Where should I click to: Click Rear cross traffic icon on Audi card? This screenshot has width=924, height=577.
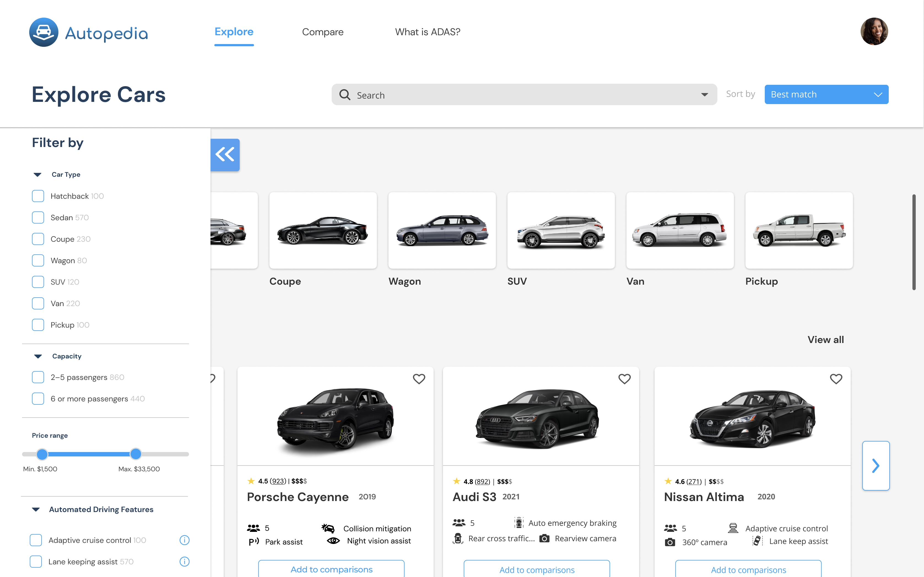click(458, 538)
